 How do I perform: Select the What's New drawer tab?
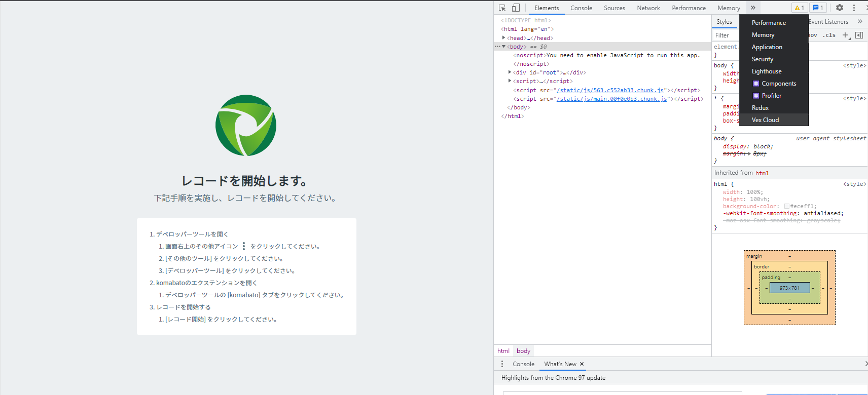click(560, 364)
